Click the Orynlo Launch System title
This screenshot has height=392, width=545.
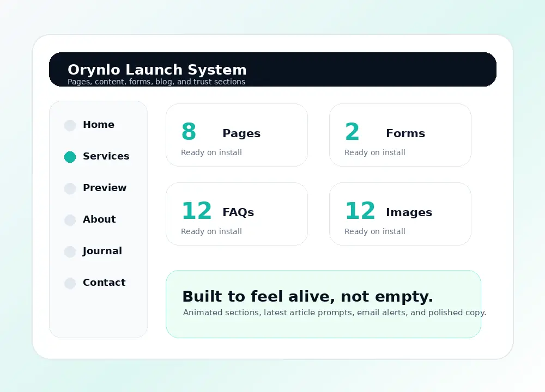coord(157,70)
